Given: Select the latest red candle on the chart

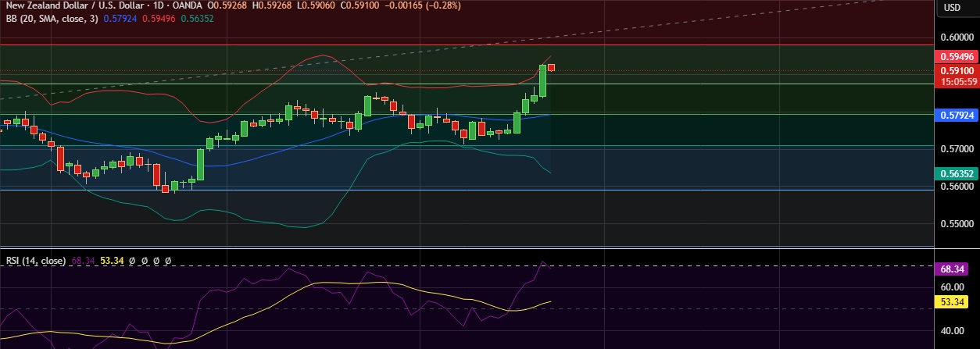Looking at the screenshot, I should click(x=551, y=67).
